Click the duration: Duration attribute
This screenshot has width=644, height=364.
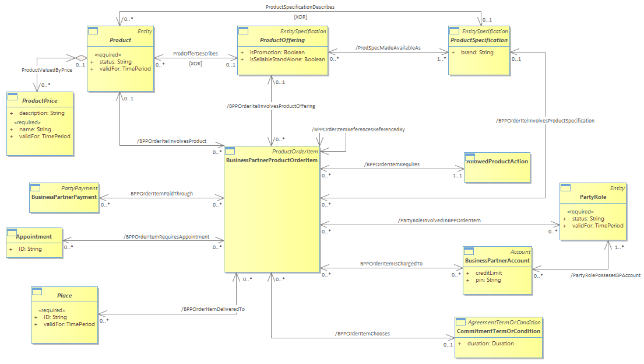click(x=490, y=343)
